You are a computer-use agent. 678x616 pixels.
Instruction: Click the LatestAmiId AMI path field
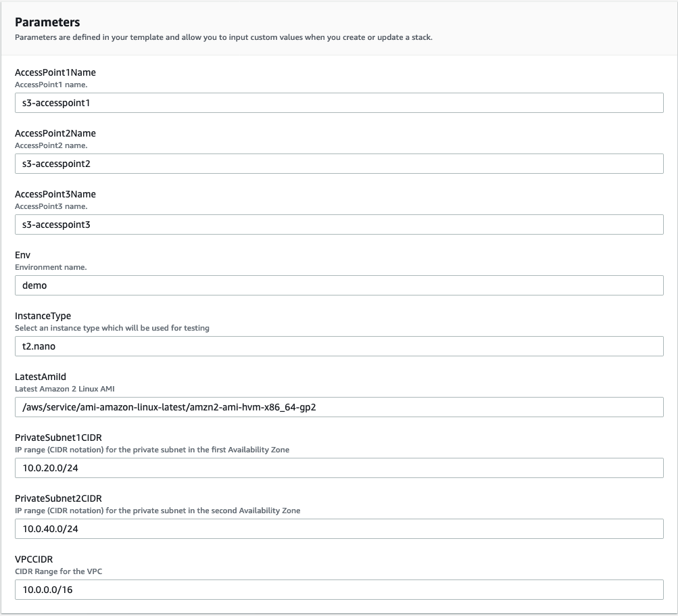pos(338,407)
